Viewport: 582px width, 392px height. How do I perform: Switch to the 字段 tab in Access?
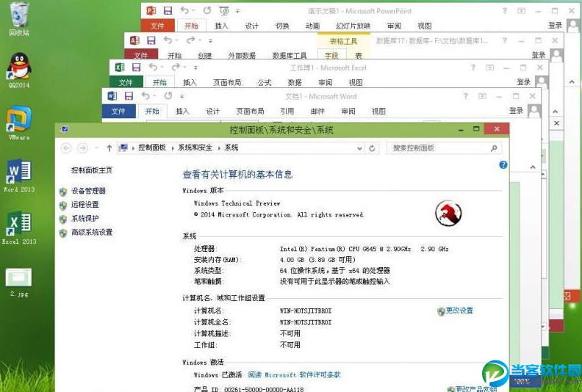[x=331, y=56]
